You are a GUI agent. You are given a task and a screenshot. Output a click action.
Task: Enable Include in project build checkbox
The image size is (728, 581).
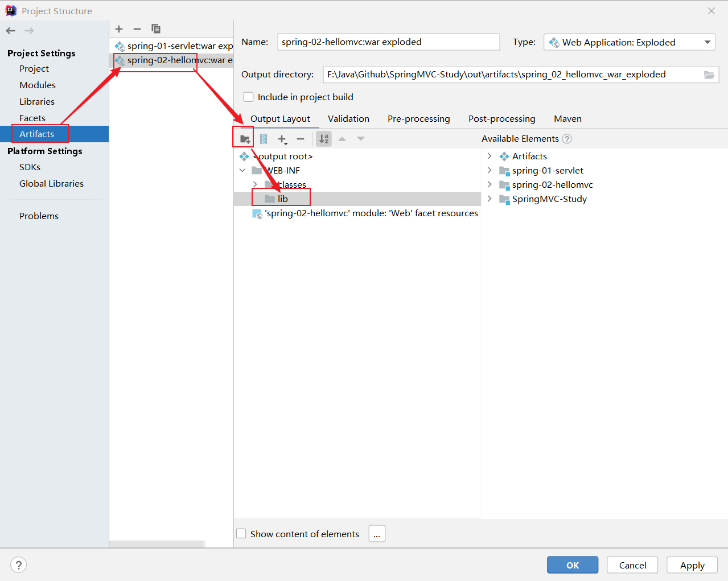(x=249, y=97)
